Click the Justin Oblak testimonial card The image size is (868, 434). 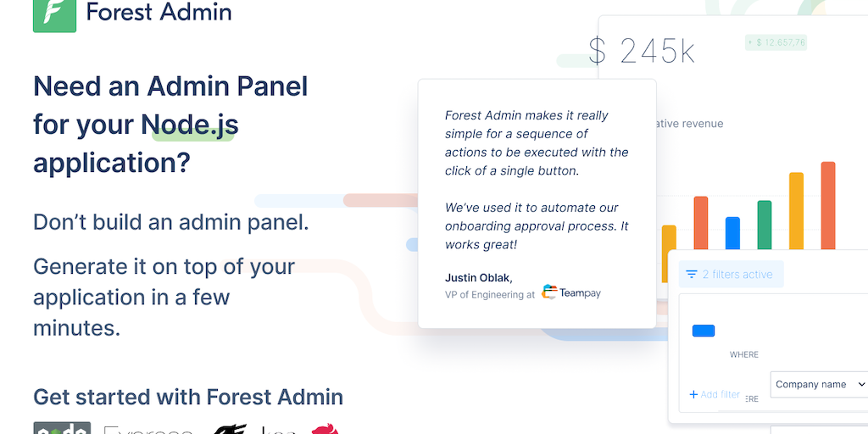[x=537, y=203]
